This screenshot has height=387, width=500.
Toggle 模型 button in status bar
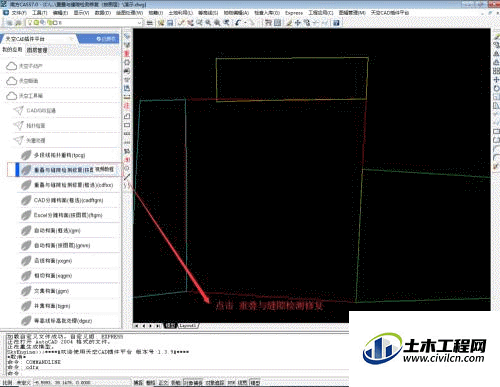point(255,383)
